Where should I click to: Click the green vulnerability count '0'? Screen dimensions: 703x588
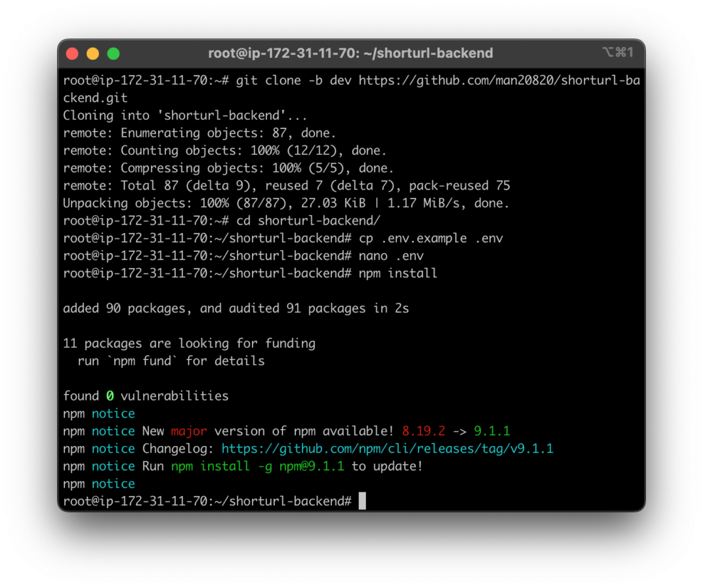pyautogui.click(x=110, y=395)
